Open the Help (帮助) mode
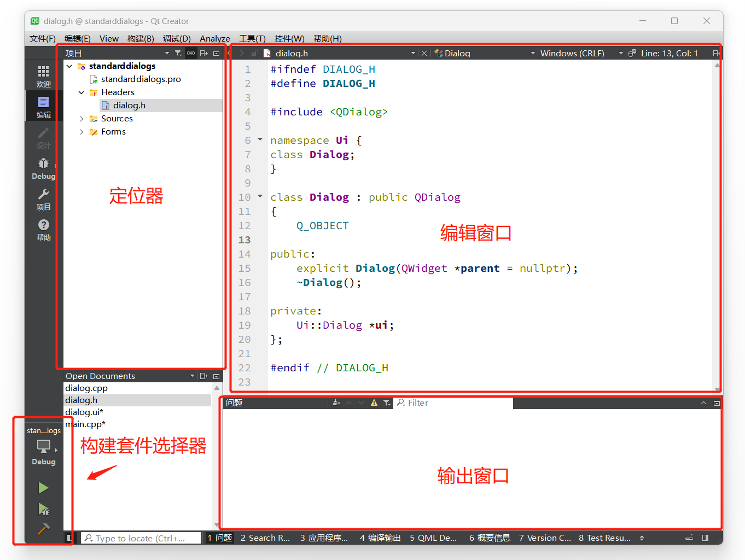The width and height of the screenshot is (745, 560). tap(43, 229)
